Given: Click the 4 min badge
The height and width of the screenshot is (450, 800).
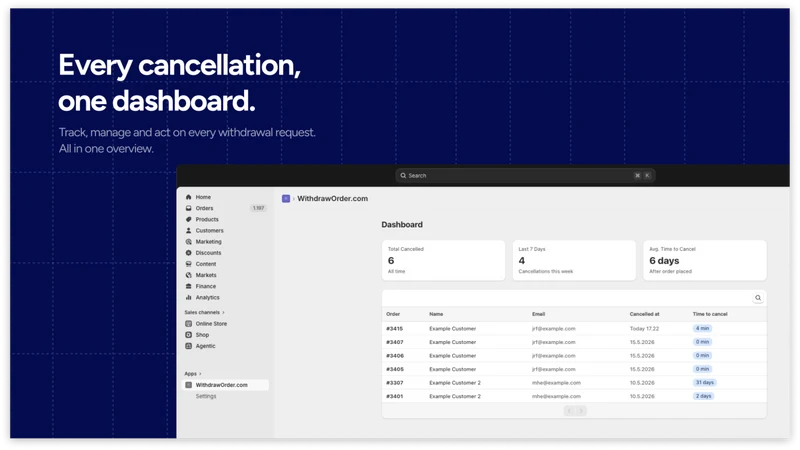Looking at the screenshot, I should 703,329.
